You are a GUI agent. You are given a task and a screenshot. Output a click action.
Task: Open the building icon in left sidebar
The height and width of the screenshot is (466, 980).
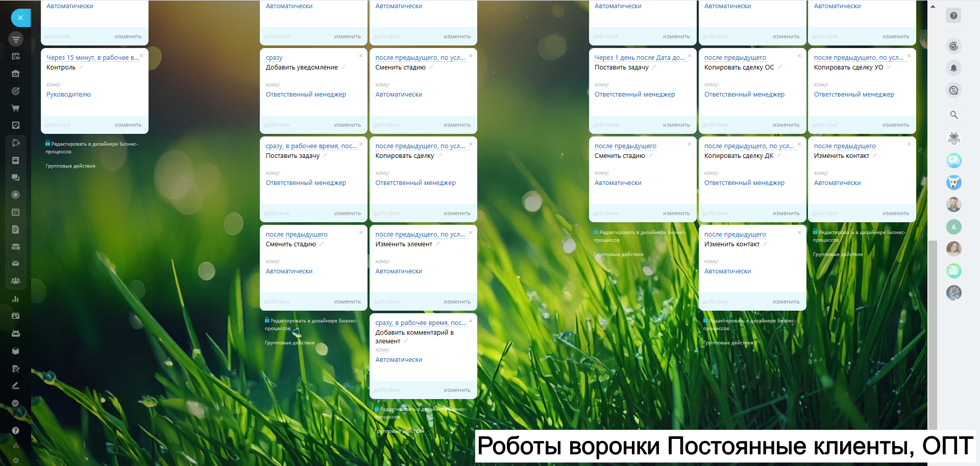point(15,74)
